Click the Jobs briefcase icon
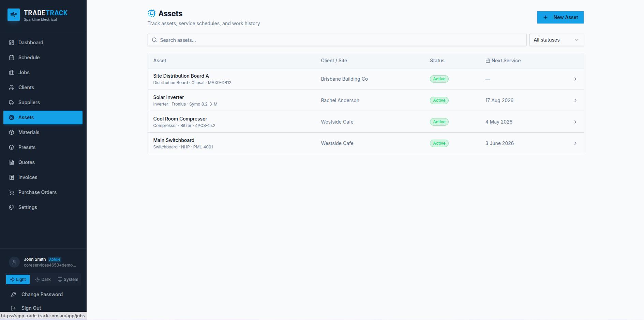This screenshot has height=320, width=644. pos(12,73)
